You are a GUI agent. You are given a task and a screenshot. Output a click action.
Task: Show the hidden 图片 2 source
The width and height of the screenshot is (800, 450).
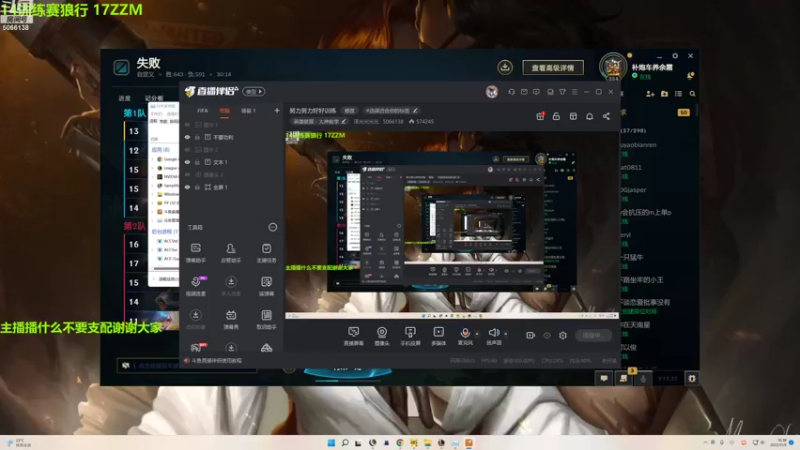pyautogui.click(x=187, y=150)
